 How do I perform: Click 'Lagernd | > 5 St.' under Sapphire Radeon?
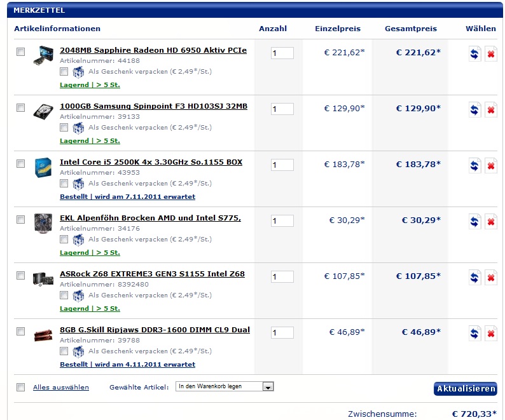(90, 85)
